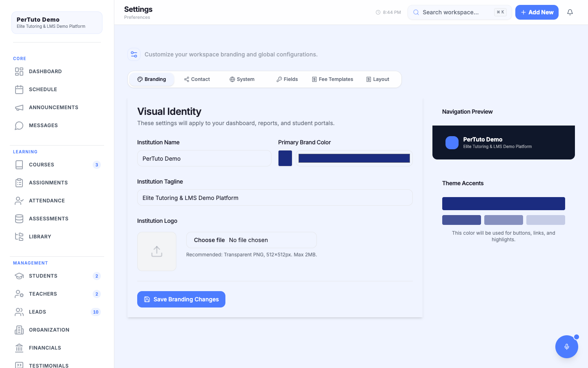Open Financials bank icon in sidebar
This screenshot has width=588, height=368.
[x=19, y=348]
